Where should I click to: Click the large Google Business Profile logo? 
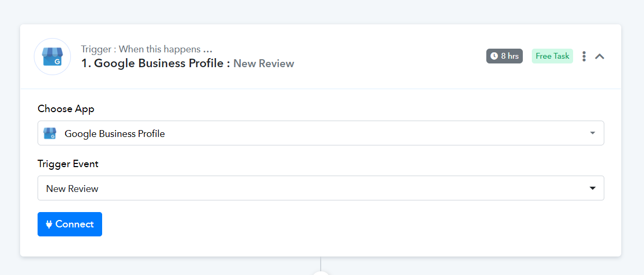click(x=52, y=57)
